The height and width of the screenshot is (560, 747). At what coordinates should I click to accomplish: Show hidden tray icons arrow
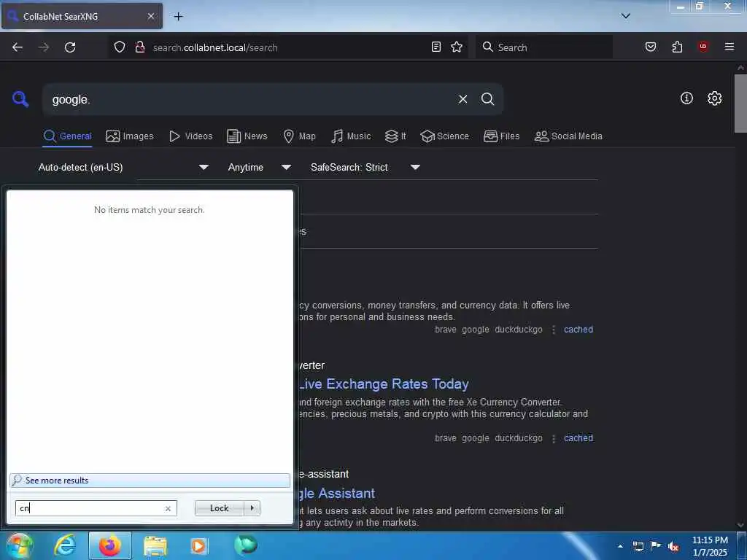(620, 546)
